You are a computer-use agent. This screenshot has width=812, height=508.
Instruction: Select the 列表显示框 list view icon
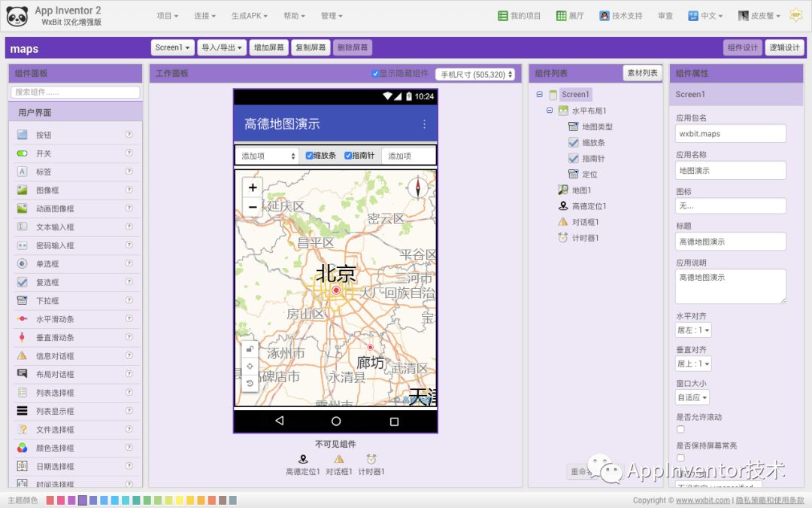tap(23, 411)
